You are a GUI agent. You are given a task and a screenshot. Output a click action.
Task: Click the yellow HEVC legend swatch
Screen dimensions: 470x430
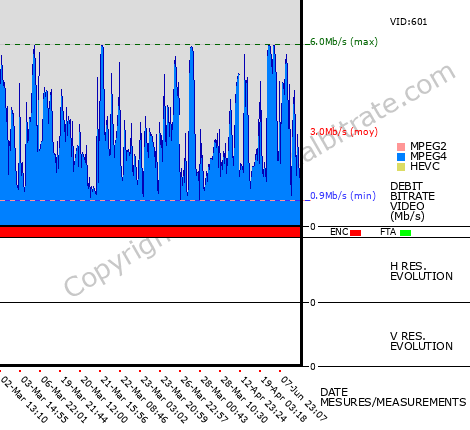pyautogui.click(x=401, y=167)
